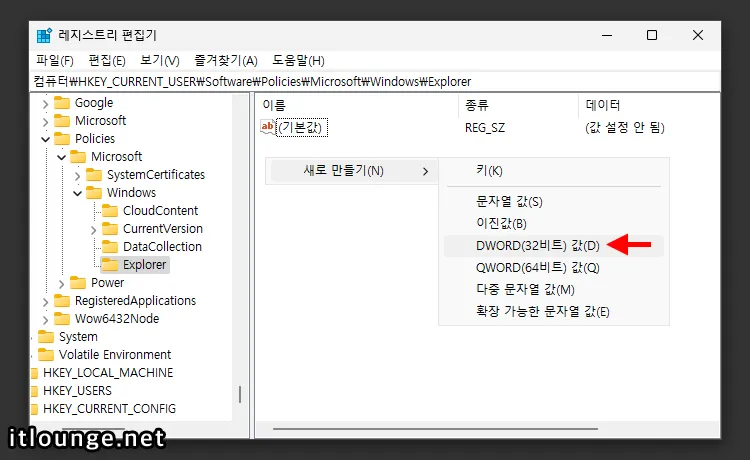Click the 종류 column header
The height and width of the screenshot is (460, 750).
point(519,105)
